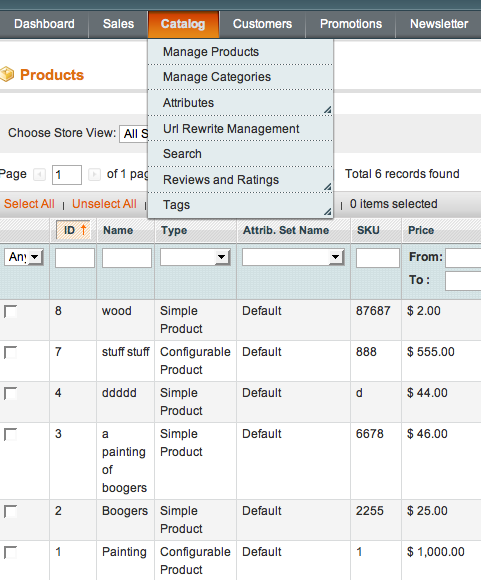Viewport: 481px width, 580px height.
Task: Click Total 6 records found text
Action: [x=402, y=174]
